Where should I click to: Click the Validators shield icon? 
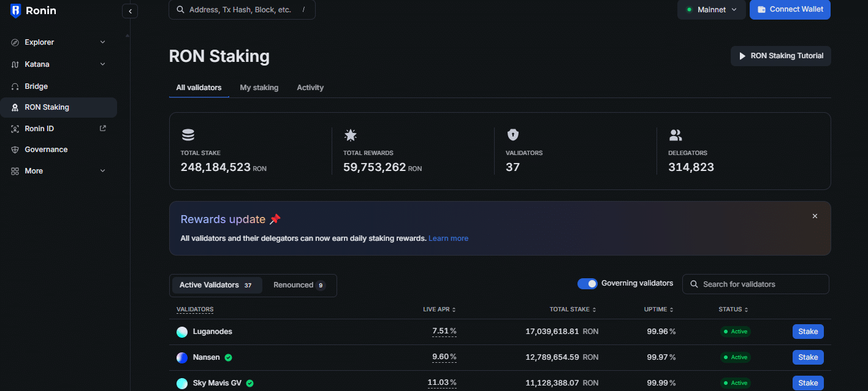[512, 135]
